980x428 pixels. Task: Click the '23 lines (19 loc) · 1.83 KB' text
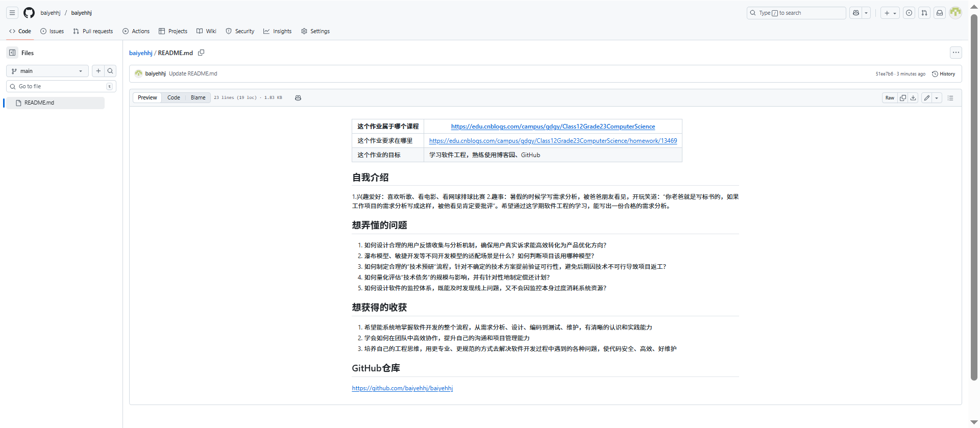248,98
